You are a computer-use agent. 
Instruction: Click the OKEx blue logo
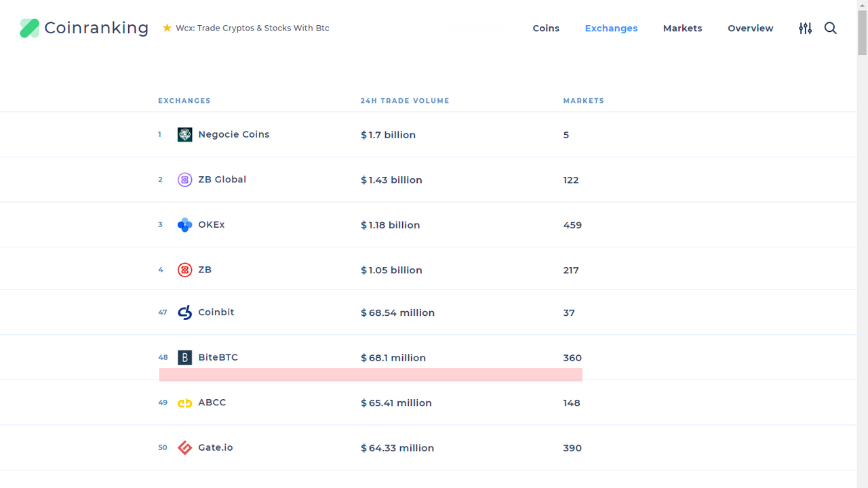coord(184,225)
